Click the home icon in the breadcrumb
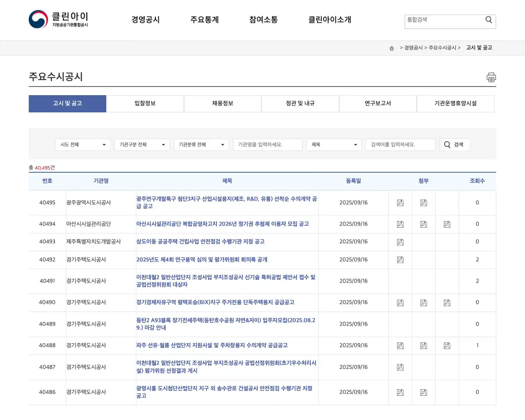 (x=391, y=48)
